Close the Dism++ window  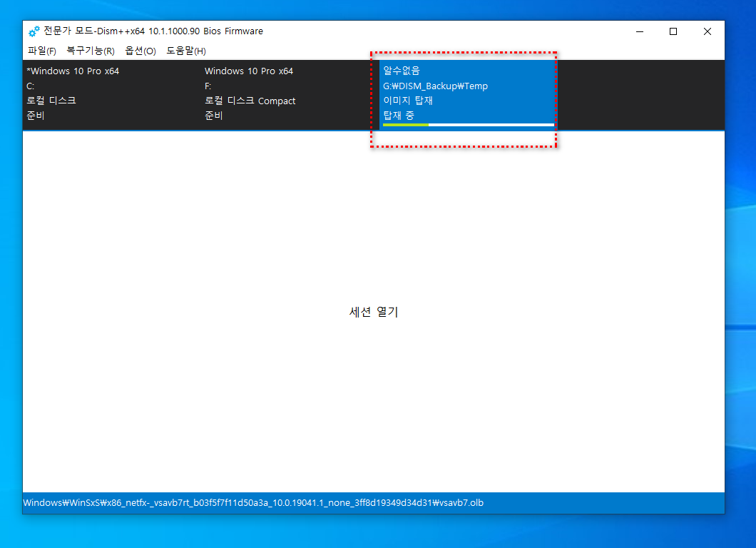click(x=708, y=31)
